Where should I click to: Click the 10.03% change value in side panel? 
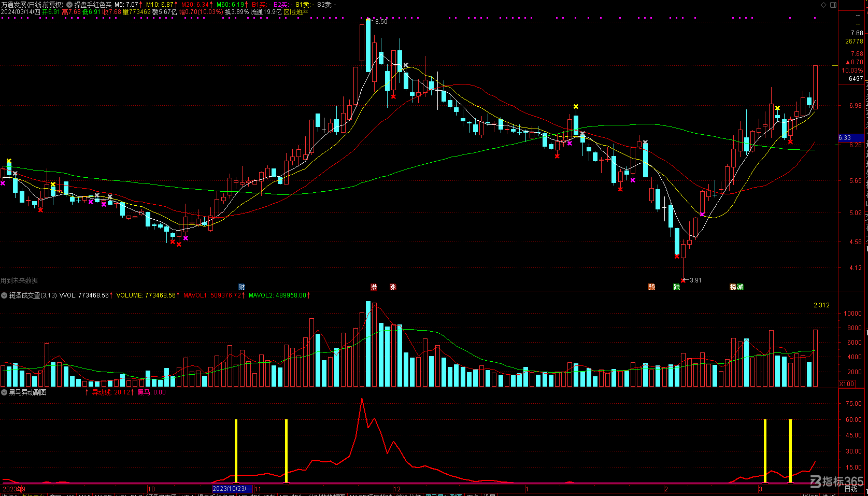click(852, 70)
